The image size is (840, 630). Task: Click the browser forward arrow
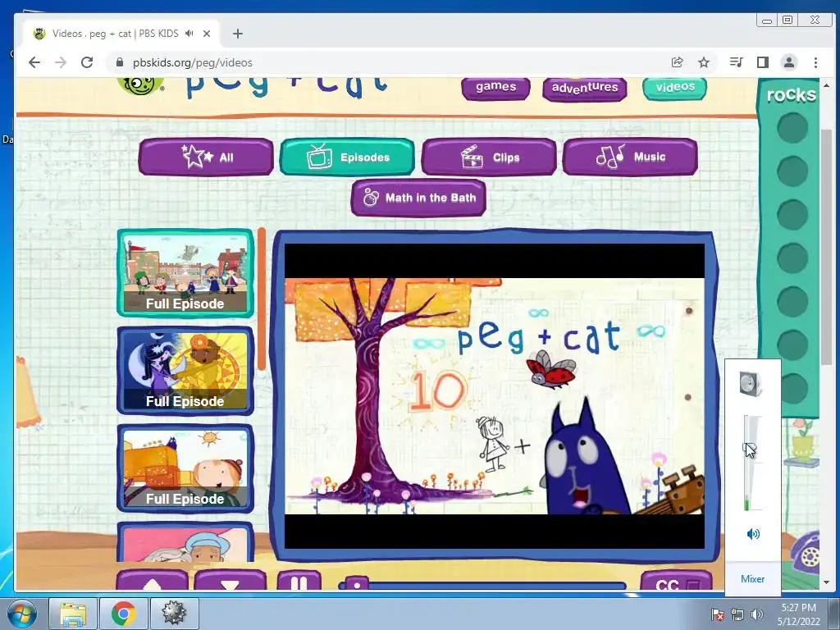click(61, 62)
